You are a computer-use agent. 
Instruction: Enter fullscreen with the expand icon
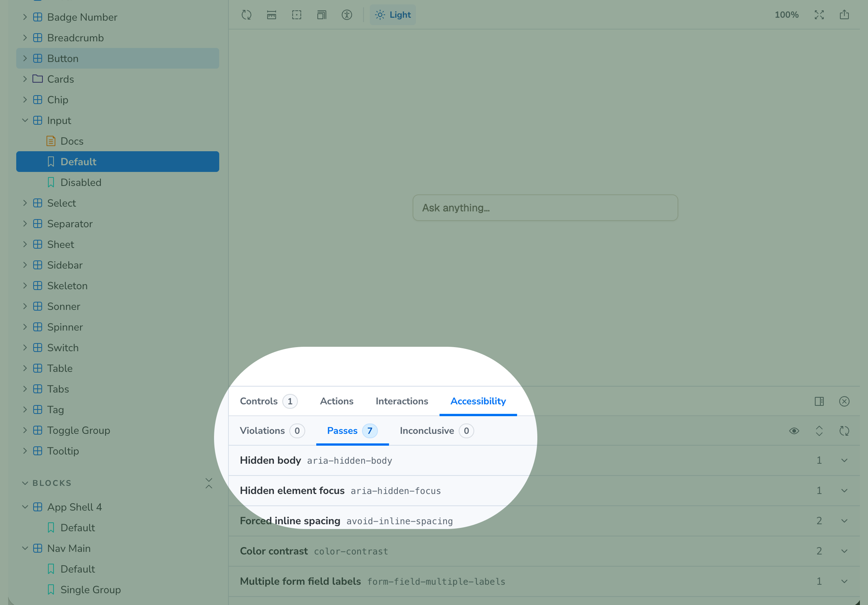[819, 15]
